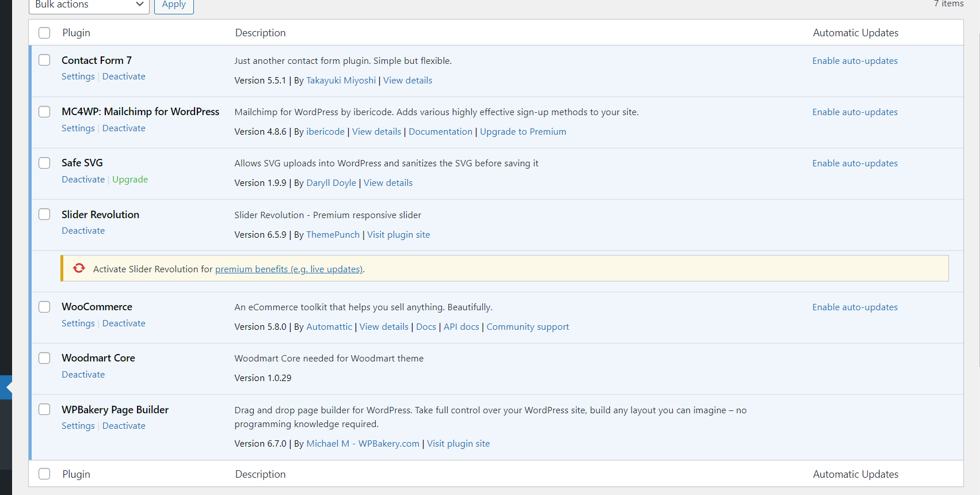The image size is (980, 495).
Task: Open the Bulk actions dropdown
Action: [89, 5]
